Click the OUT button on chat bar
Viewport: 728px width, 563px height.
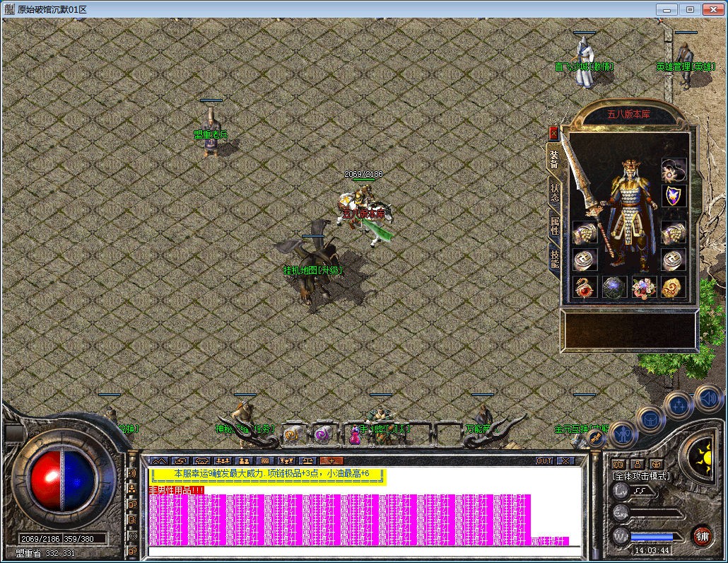(544, 461)
